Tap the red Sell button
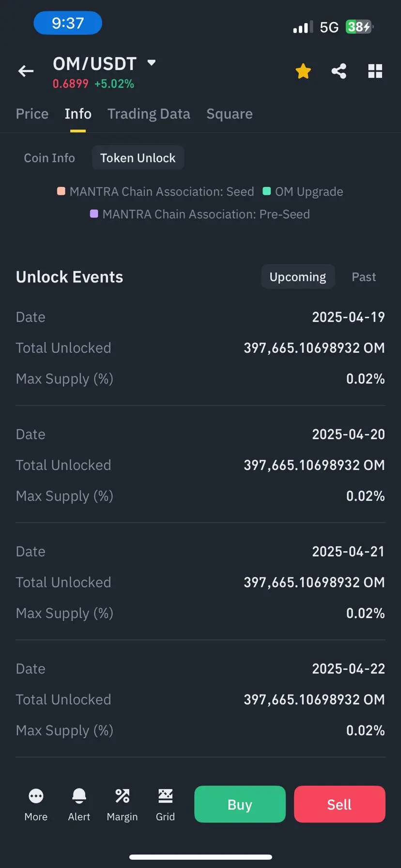The width and height of the screenshot is (401, 868). [x=339, y=804]
